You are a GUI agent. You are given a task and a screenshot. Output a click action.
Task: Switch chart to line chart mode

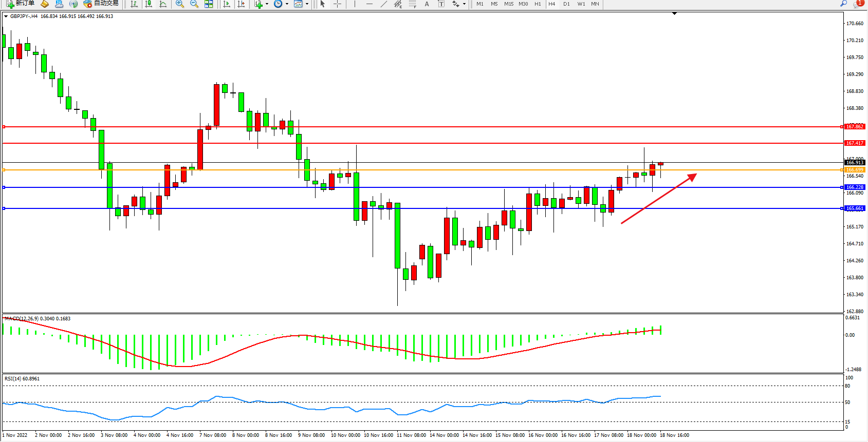(x=163, y=4)
